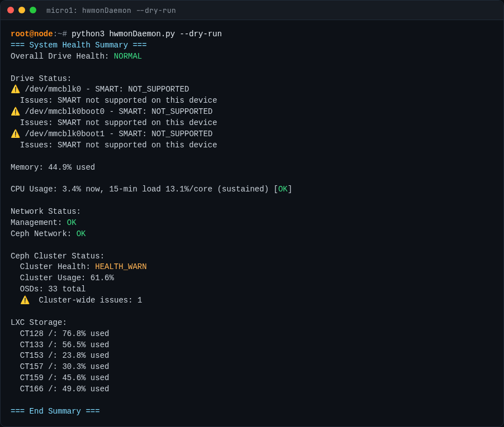Click the '15-min load 13.1%/core (sustained)' text

tap(189, 189)
